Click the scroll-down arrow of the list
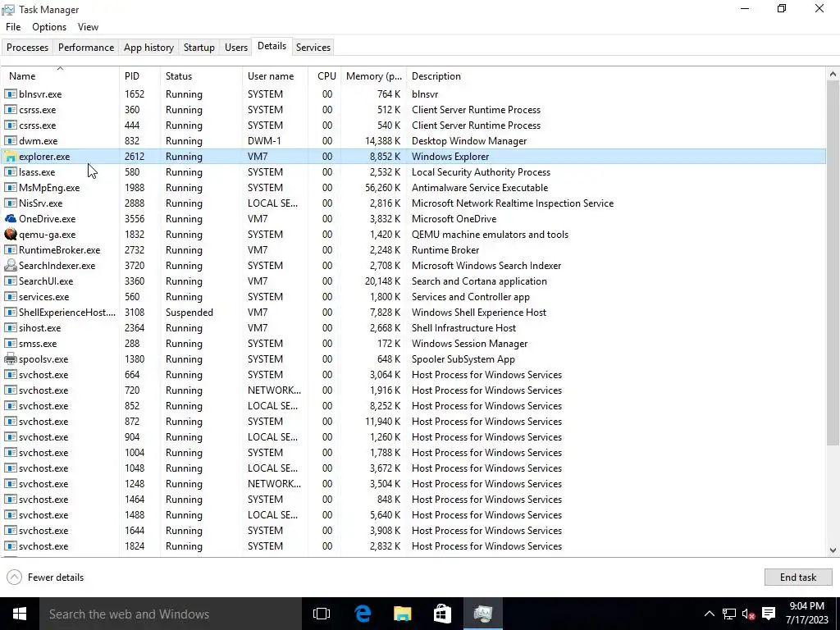Viewport: 840px width, 630px height. point(833,550)
